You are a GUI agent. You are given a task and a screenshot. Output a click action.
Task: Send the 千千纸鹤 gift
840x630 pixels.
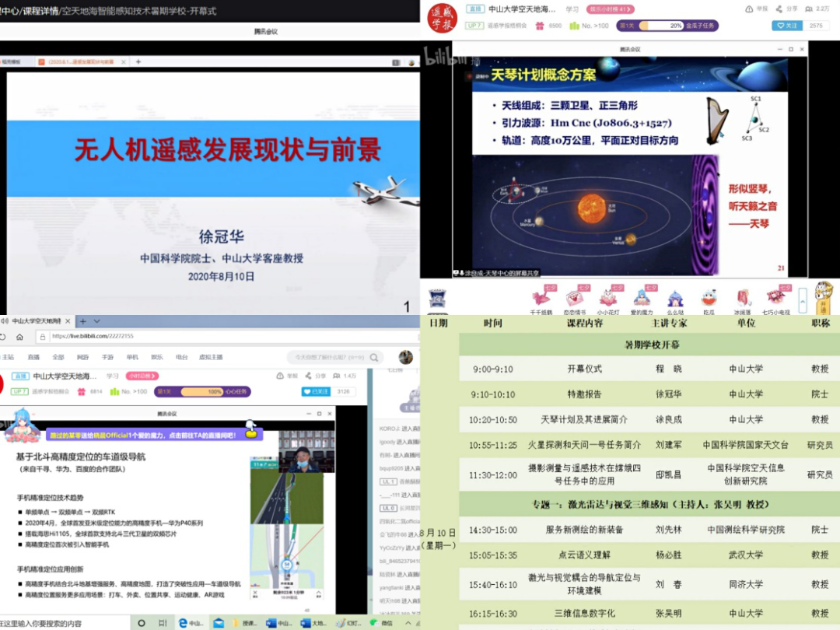point(541,297)
